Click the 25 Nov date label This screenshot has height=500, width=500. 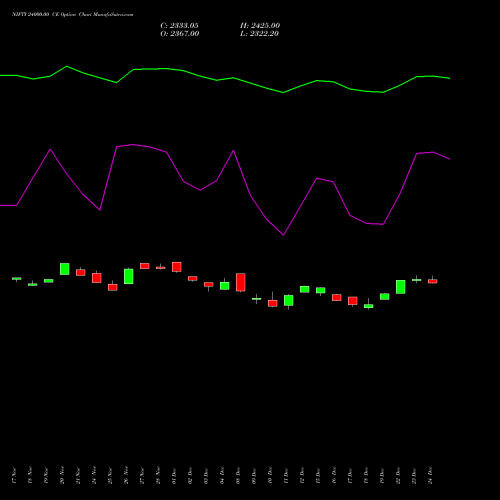110,475
